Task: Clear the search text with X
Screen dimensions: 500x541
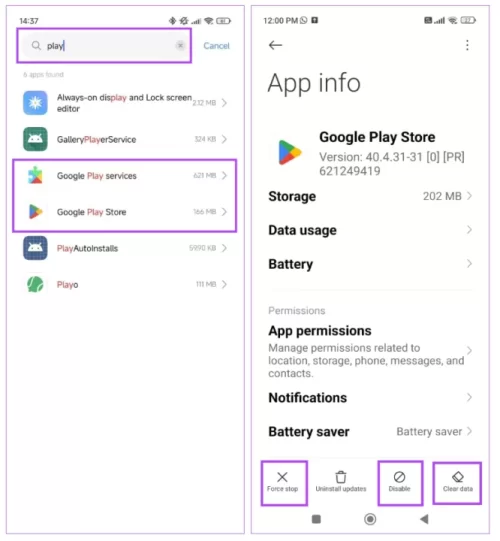Action: coord(180,46)
